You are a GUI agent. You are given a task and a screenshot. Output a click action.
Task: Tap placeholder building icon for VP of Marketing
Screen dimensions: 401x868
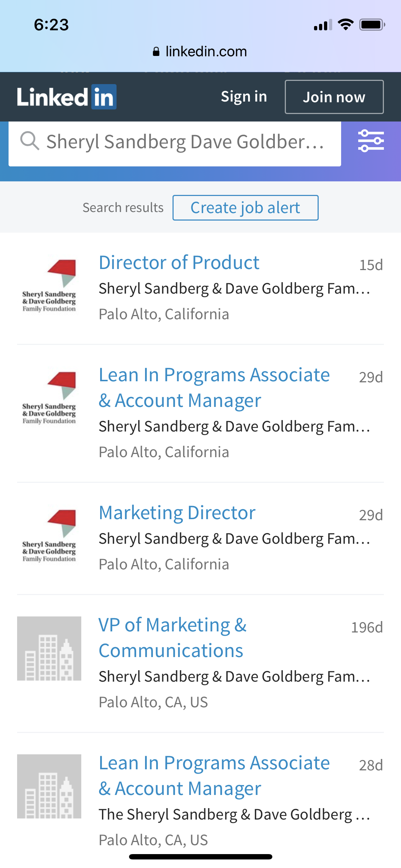click(49, 649)
